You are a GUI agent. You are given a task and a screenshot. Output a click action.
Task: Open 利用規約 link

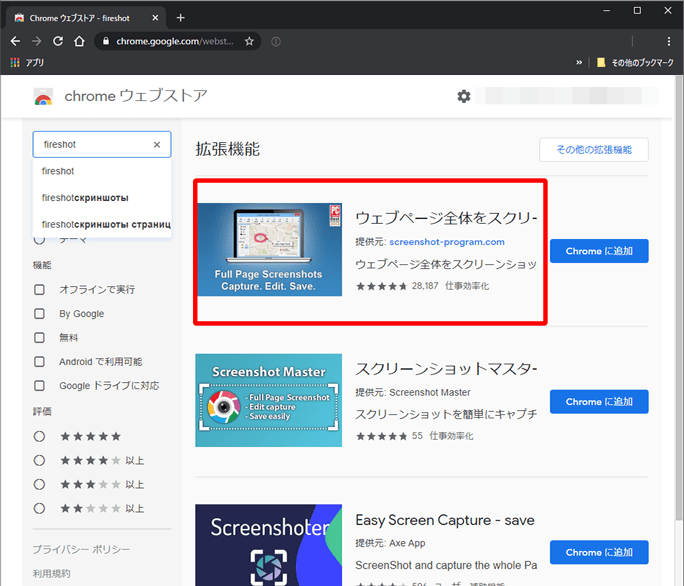click(x=51, y=573)
